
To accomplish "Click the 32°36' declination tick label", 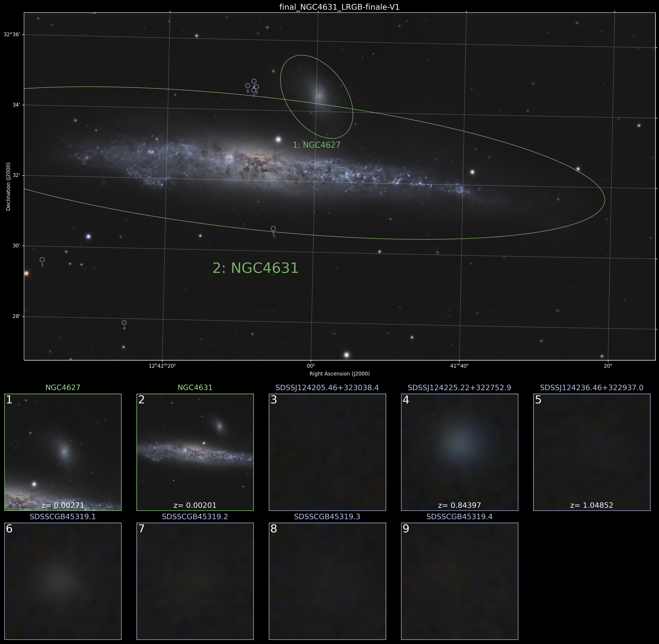I will (12, 35).
